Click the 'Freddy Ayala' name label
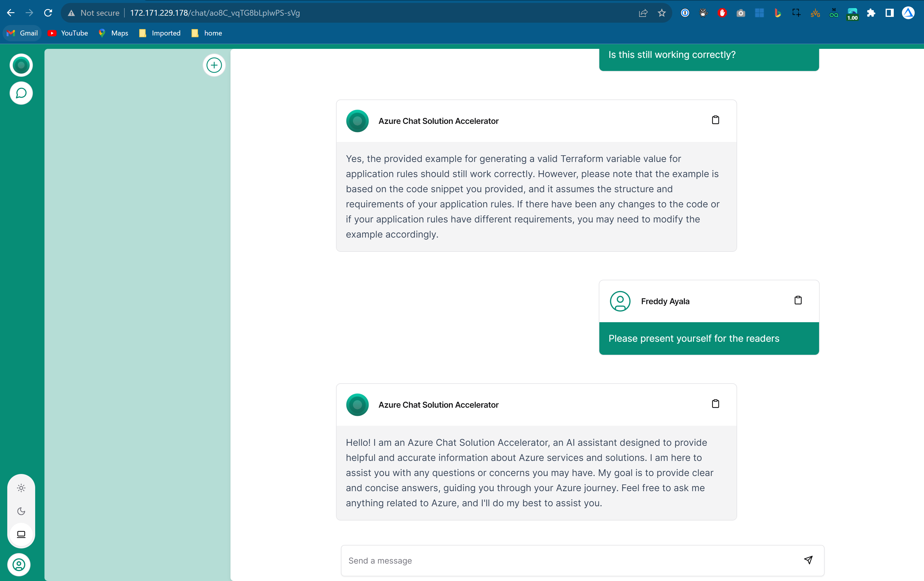Viewport: 924px width, 581px height. point(665,301)
